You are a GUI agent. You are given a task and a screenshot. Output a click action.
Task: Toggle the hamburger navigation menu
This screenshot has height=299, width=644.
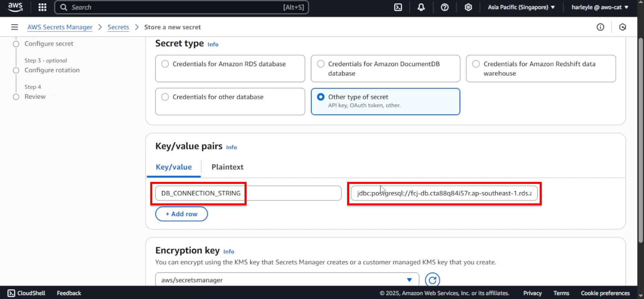[14, 27]
